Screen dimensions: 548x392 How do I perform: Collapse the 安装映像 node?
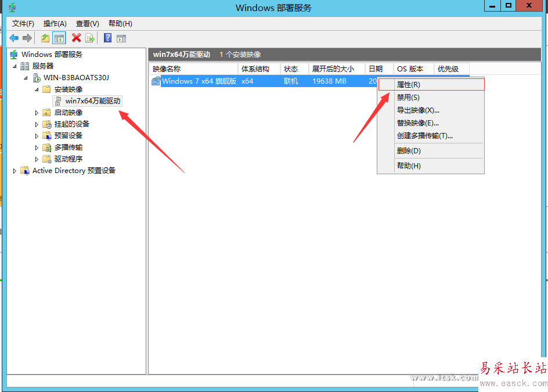pyautogui.click(x=37, y=89)
